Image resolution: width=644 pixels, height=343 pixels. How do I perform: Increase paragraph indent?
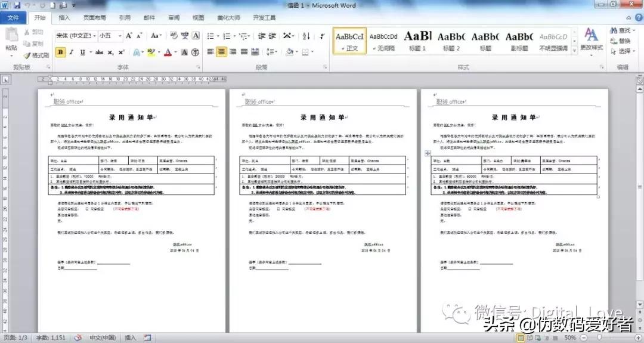pyautogui.click(x=273, y=36)
